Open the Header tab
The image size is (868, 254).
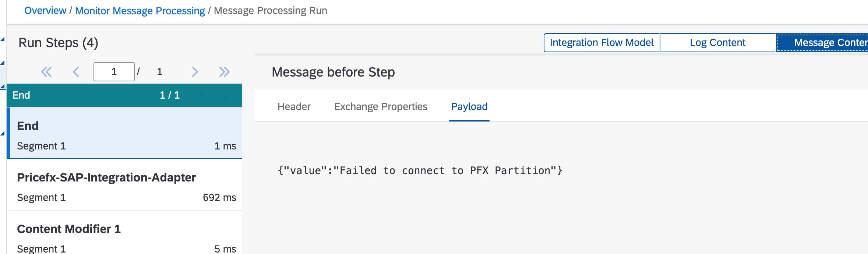point(294,107)
